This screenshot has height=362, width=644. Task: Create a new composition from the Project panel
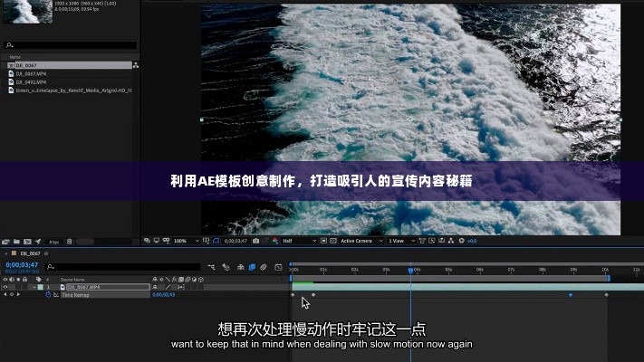click(27, 242)
